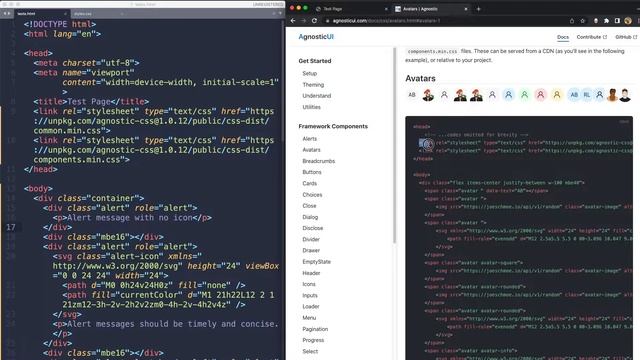Open the Understand docs page
Viewport: 640px width, 360px height.
tap(317, 96)
